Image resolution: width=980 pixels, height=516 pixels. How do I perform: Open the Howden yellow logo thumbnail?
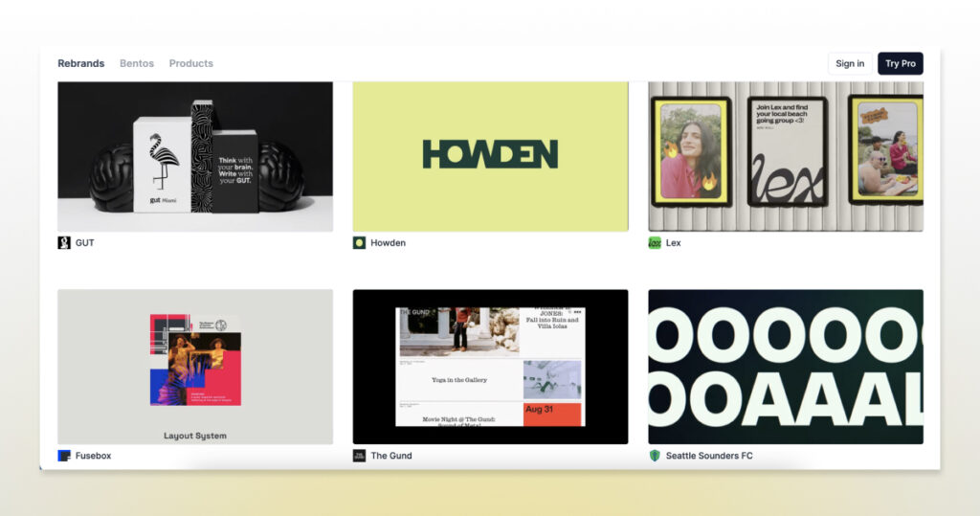coord(490,156)
